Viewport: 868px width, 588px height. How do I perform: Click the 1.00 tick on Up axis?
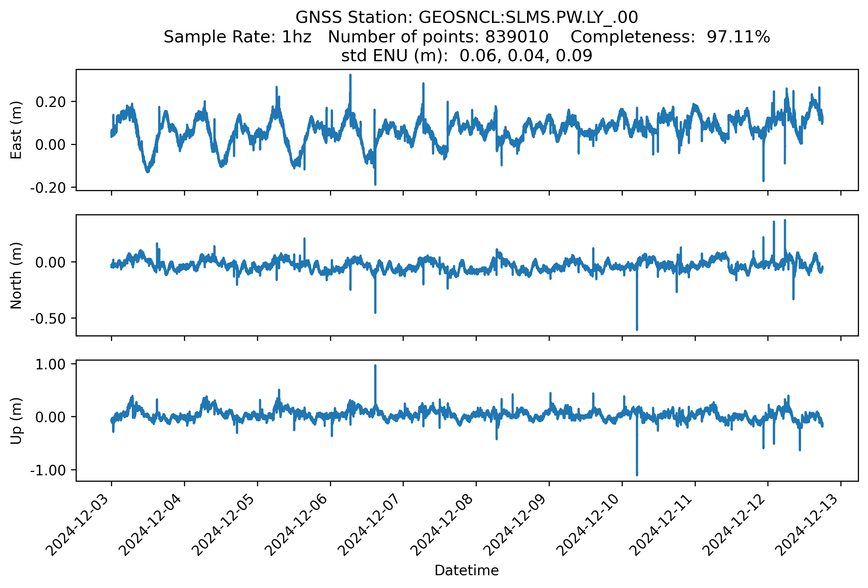(50, 364)
